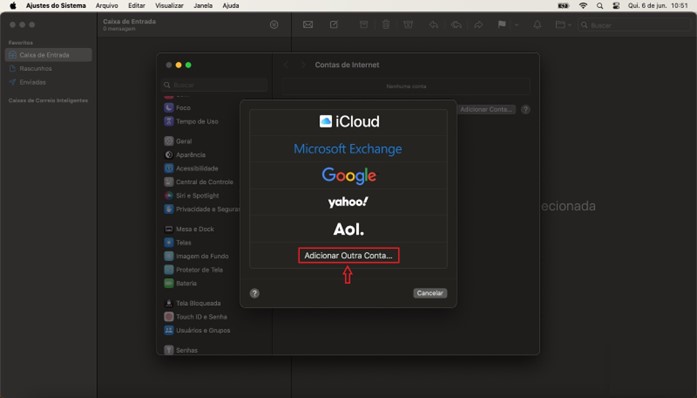
Task: Open Spotlight search in menu bar
Action: pos(600,6)
